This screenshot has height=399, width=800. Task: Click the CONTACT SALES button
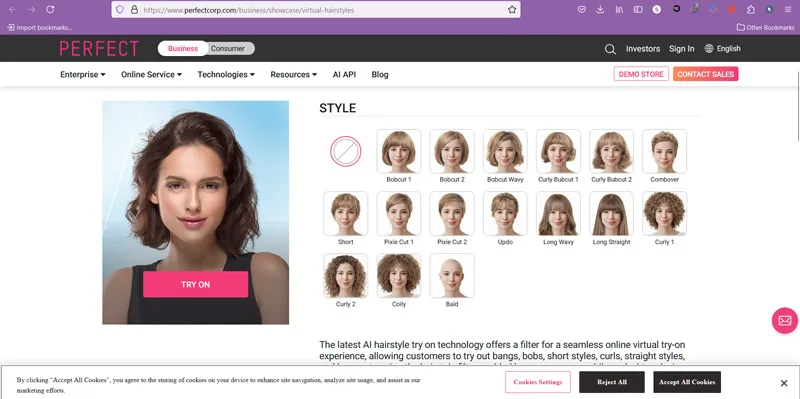coord(706,74)
